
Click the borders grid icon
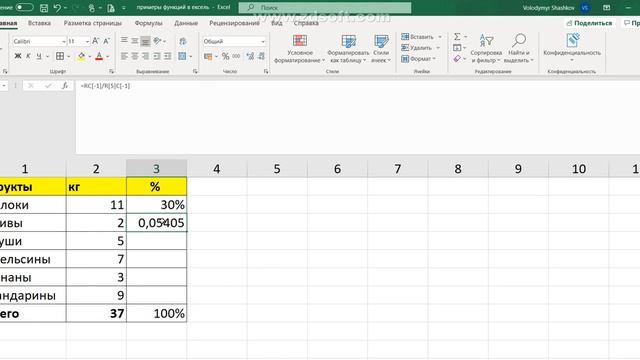tap(60, 56)
